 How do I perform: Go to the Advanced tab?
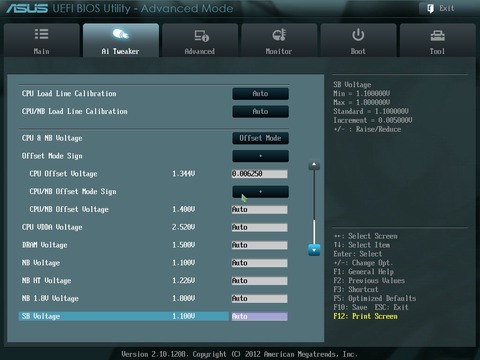click(x=200, y=40)
